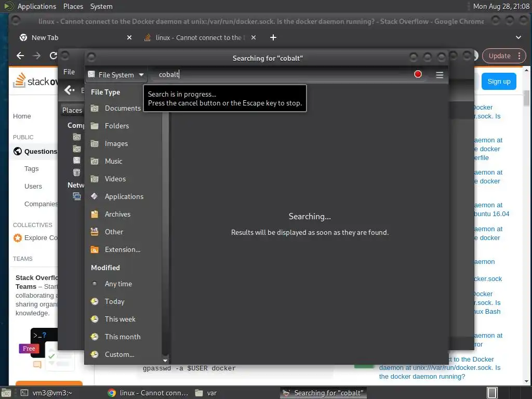Go back in the file manager window

(69, 90)
